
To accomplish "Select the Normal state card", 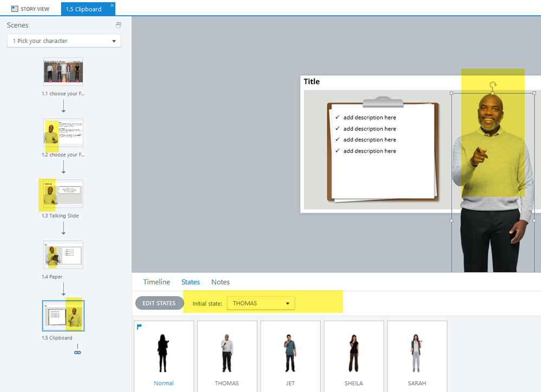I will (164, 356).
